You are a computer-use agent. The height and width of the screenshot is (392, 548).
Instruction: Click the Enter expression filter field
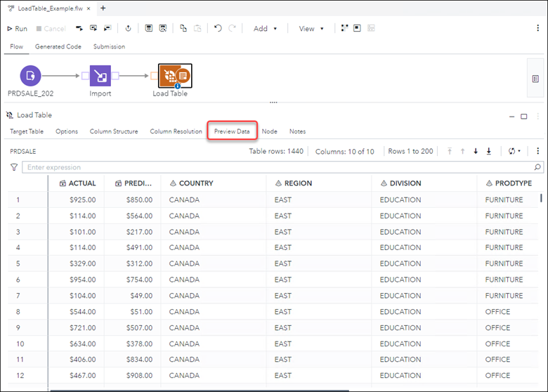point(278,167)
